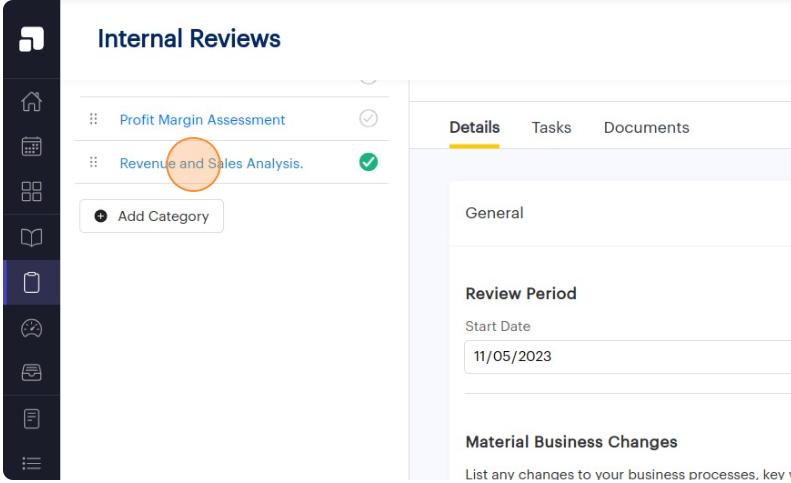Viewport: 791px width, 483px height.
Task: Open the Documents tab
Action: (646, 127)
